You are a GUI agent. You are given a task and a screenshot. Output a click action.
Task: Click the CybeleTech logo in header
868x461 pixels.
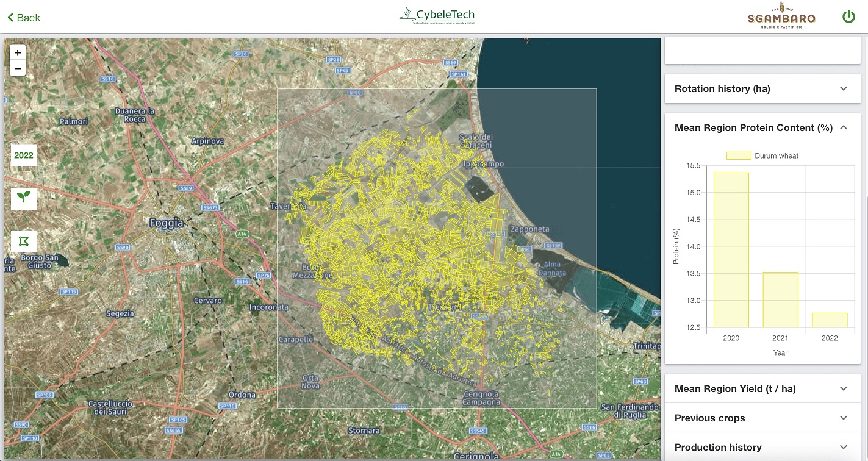[436, 16]
